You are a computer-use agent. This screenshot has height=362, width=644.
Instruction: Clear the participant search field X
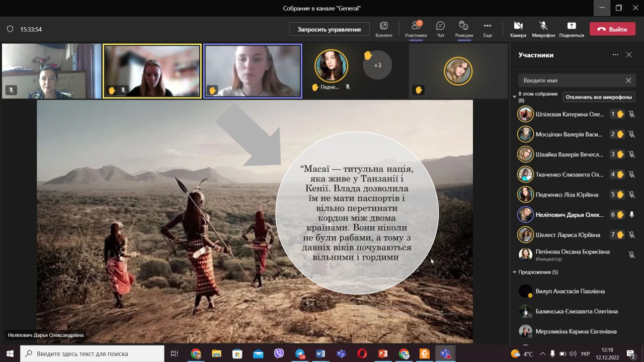click(628, 80)
